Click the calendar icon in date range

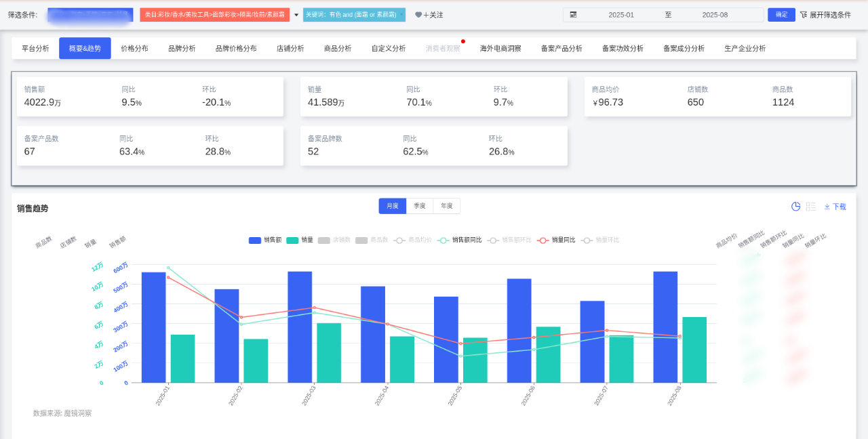pos(573,15)
